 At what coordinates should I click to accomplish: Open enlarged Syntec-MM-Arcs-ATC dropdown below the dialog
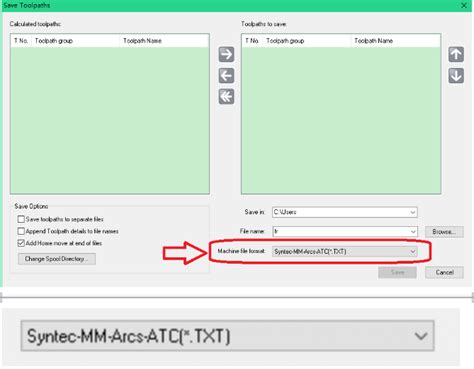coord(227,336)
